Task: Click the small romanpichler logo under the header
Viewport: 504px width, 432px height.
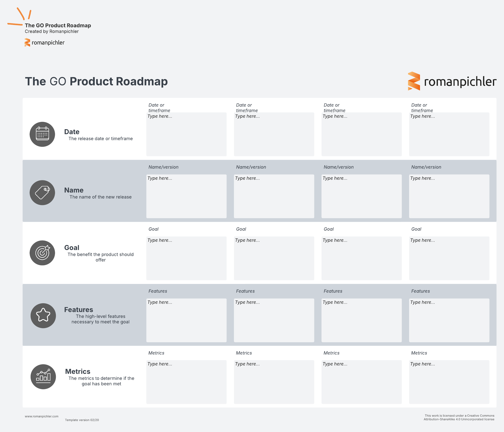Action: 45,43
